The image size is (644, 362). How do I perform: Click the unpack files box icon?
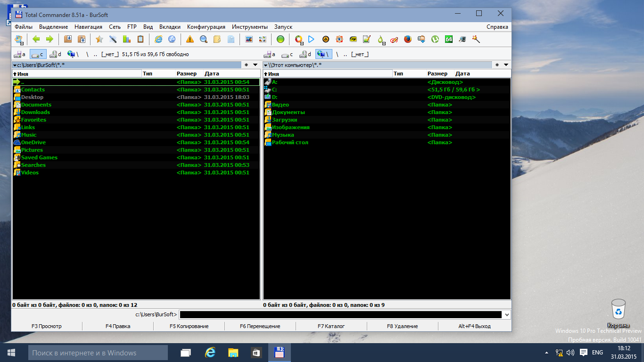pos(81,39)
